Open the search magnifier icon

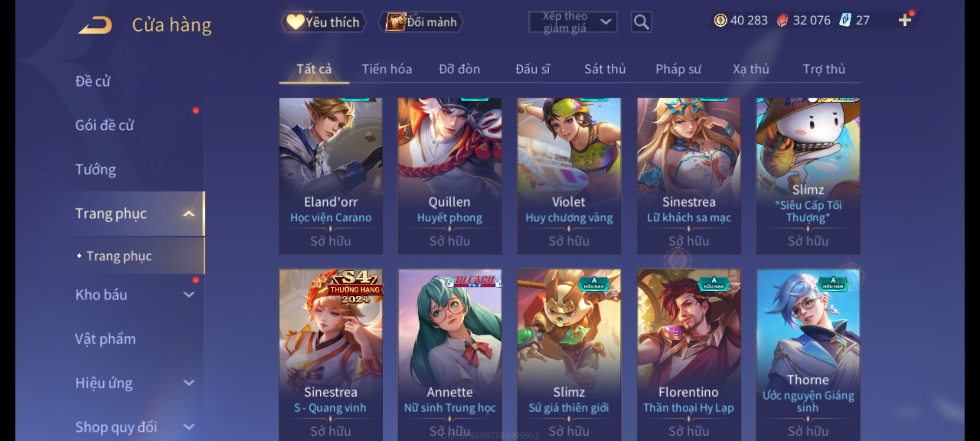point(641,22)
